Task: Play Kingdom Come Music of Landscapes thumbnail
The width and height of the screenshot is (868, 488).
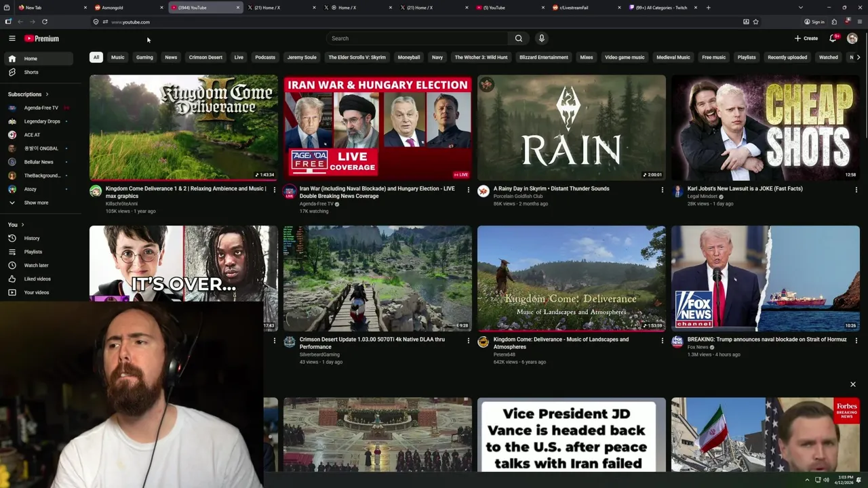Action: coord(572,279)
